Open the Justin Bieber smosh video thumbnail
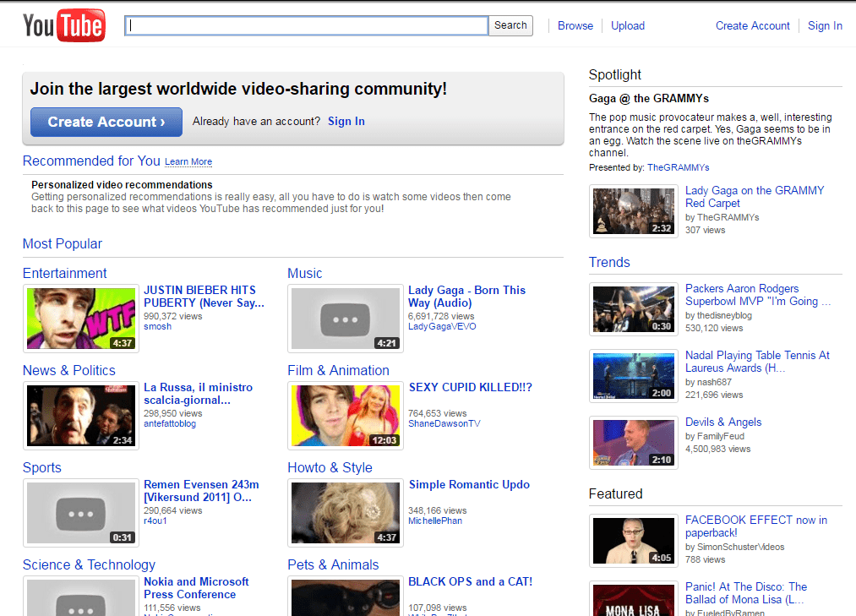856x616 pixels. (81, 319)
